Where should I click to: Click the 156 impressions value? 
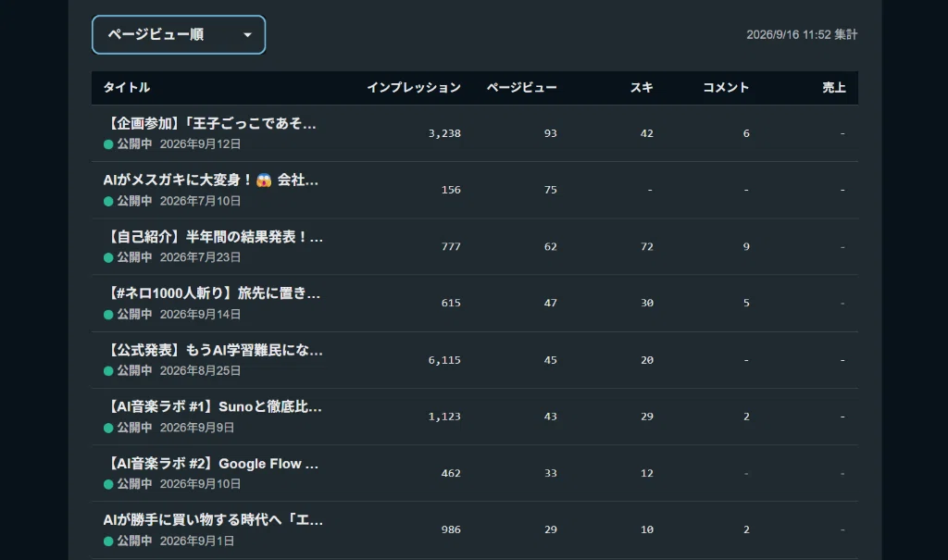point(451,190)
